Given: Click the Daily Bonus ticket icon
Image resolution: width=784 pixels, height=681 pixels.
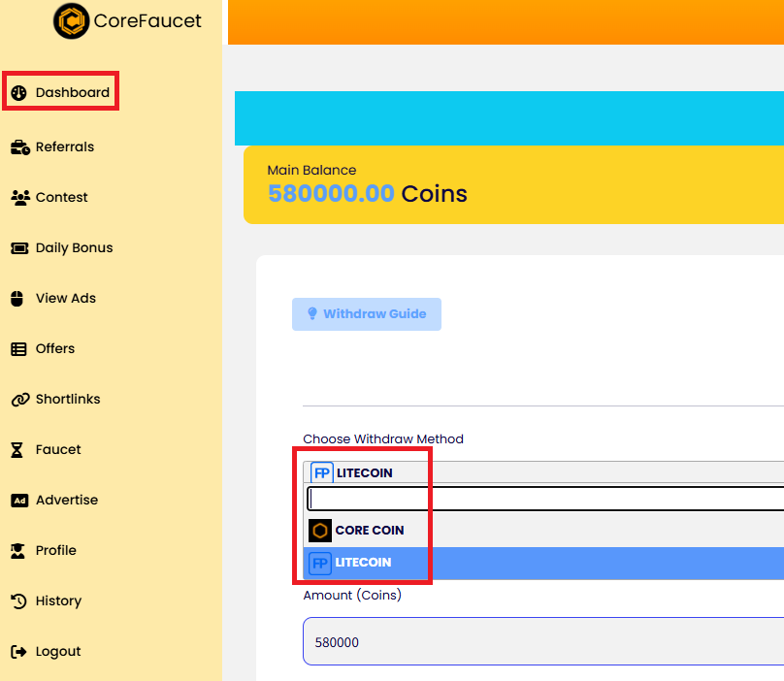Looking at the screenshot, I should pyautogui.click(x=19, y=248).
